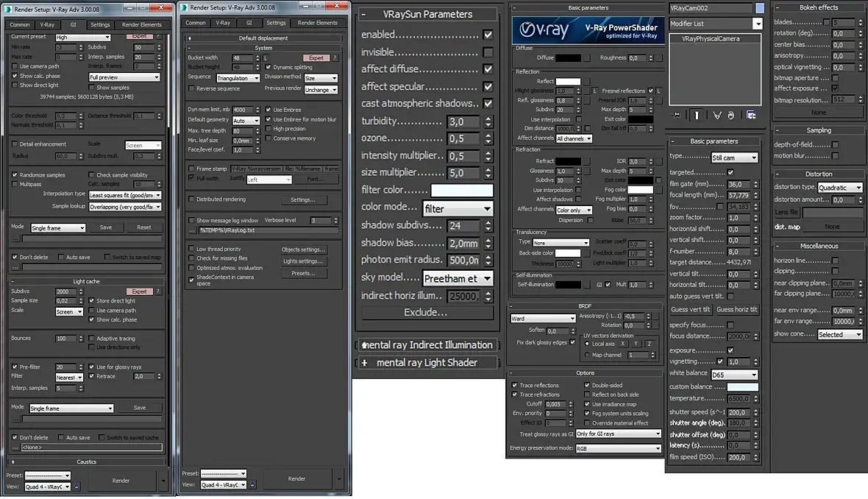
Task: Open Current preset dropdown showing High
Action: tap(83, 37)
